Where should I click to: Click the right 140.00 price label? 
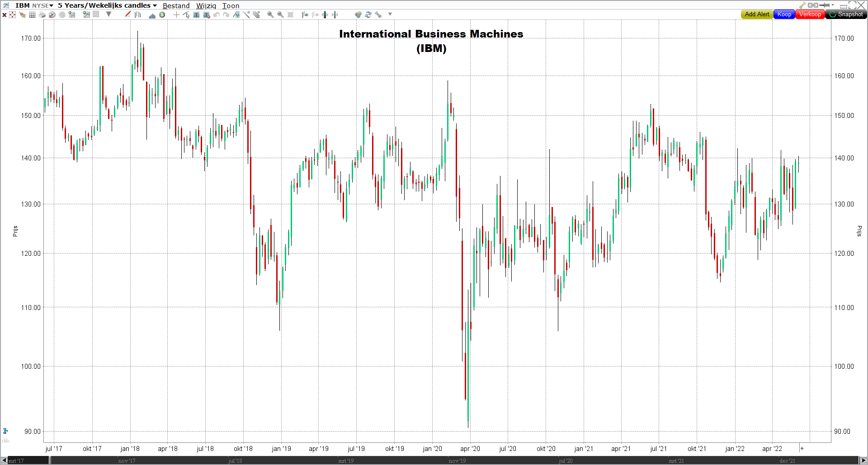(844, 158)
